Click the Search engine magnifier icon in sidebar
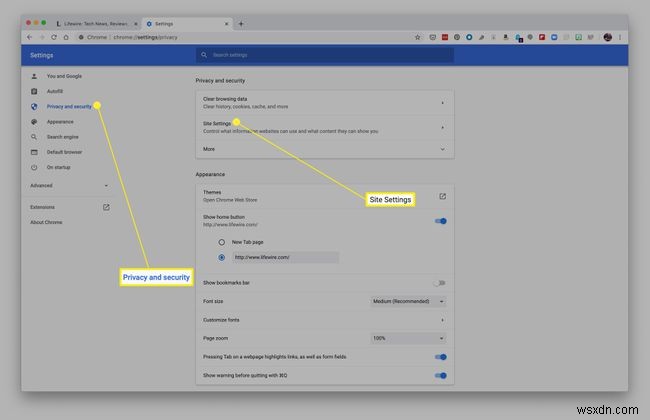 coord(34,137)
